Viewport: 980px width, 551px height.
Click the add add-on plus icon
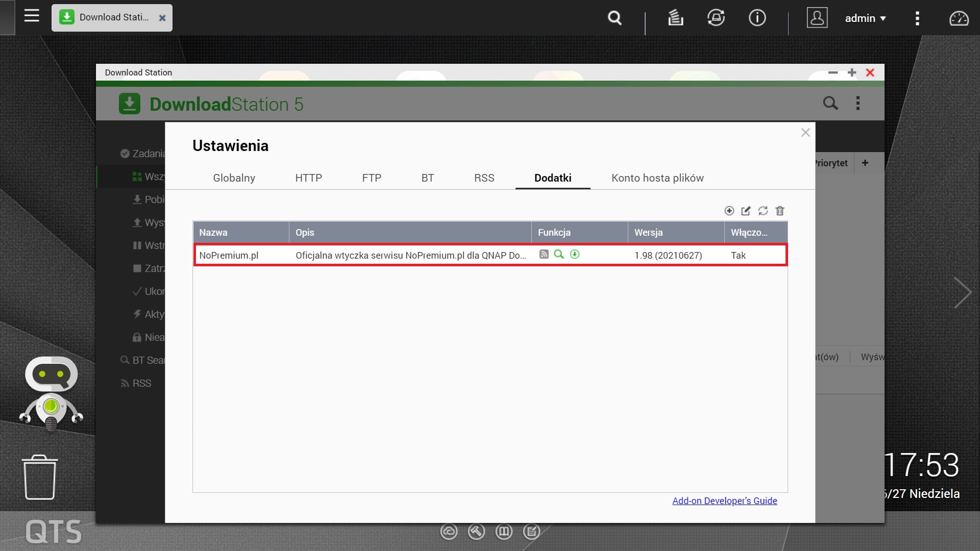tap(729, 211)
